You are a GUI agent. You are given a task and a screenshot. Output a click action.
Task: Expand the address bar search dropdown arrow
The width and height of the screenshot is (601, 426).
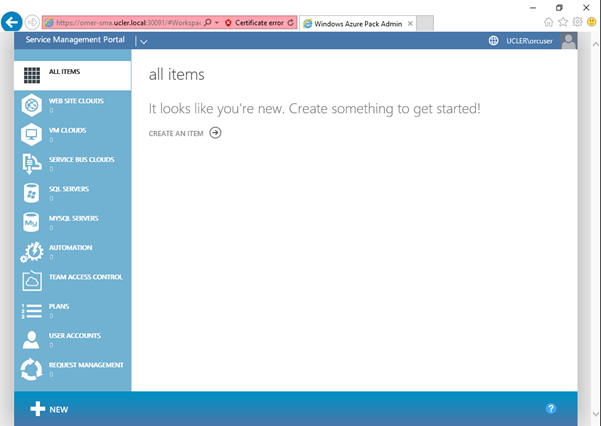(217, 22)
